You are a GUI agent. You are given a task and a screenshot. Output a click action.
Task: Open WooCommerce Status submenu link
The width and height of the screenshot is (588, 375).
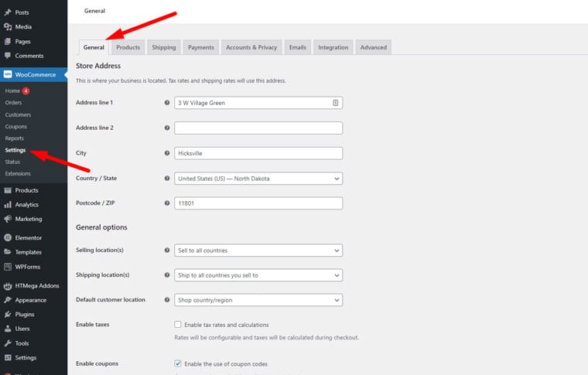coord(12,162)
